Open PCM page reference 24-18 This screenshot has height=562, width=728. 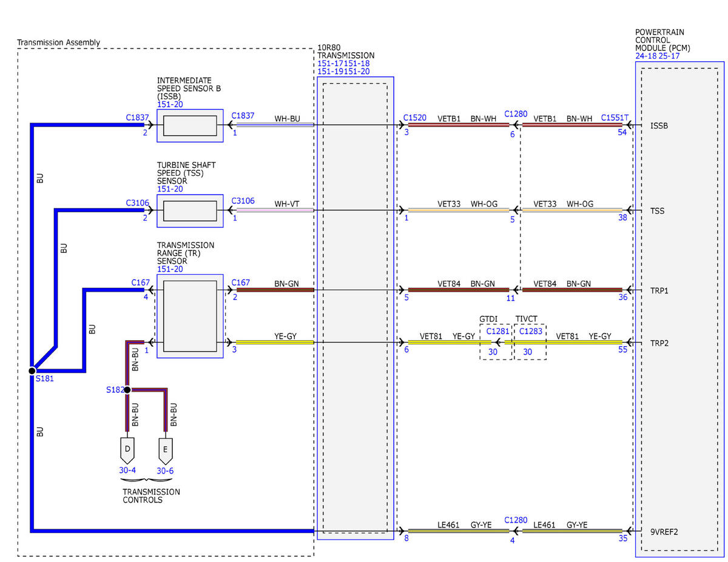click(646, 56)
